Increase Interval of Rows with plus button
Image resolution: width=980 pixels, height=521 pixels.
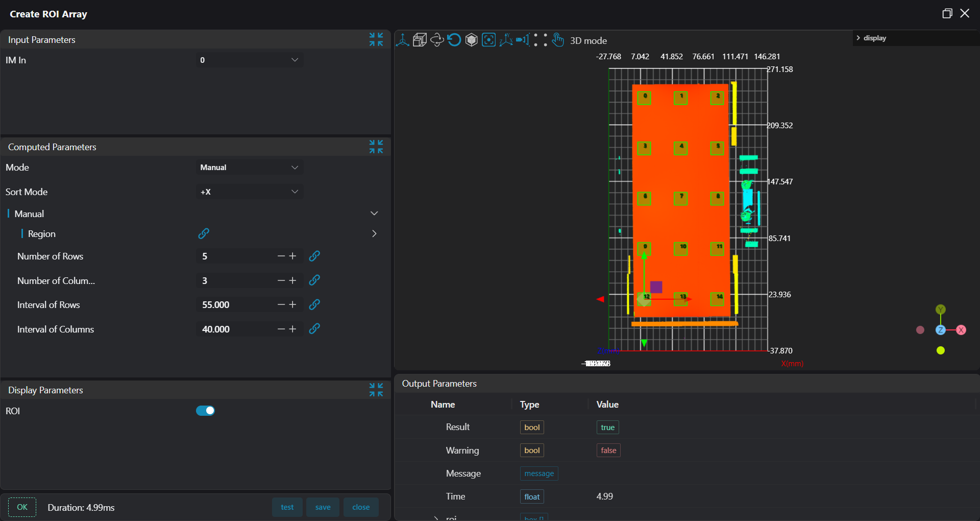click(293, 305)
